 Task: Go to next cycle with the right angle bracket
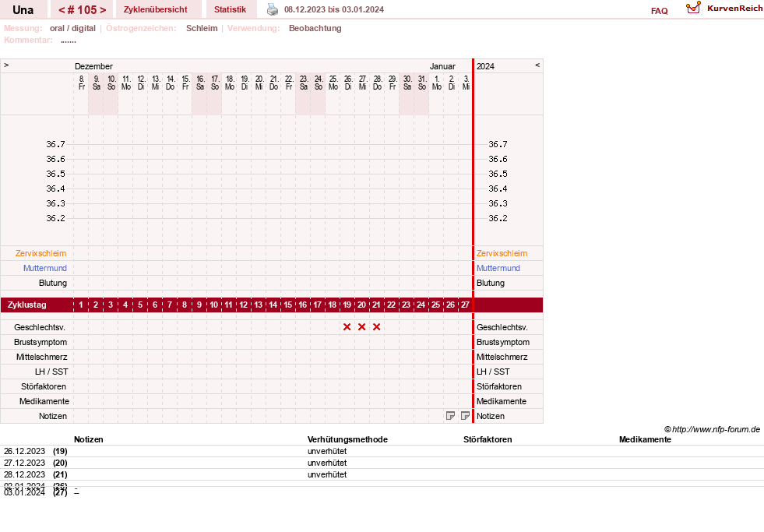(103, 10)
